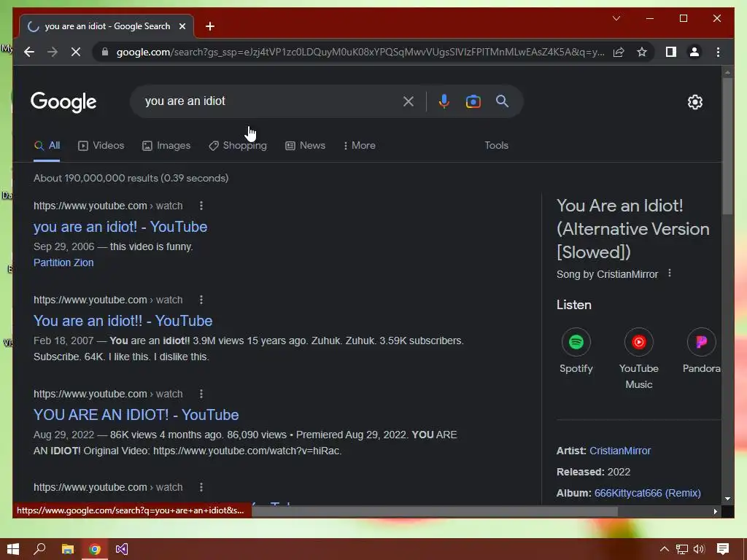Click the scroll down arrow
This screenshot has height=560, width=747.
click(x=727, y=499)
